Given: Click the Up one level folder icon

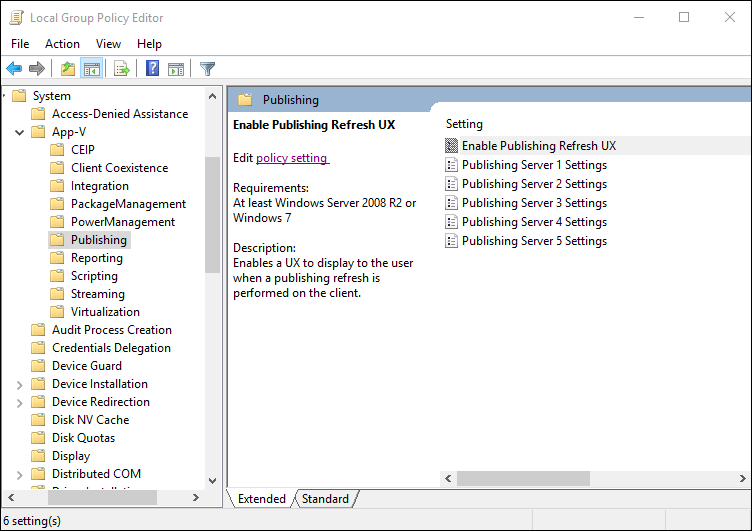Looking at the screenshot, I should (68, 69).
